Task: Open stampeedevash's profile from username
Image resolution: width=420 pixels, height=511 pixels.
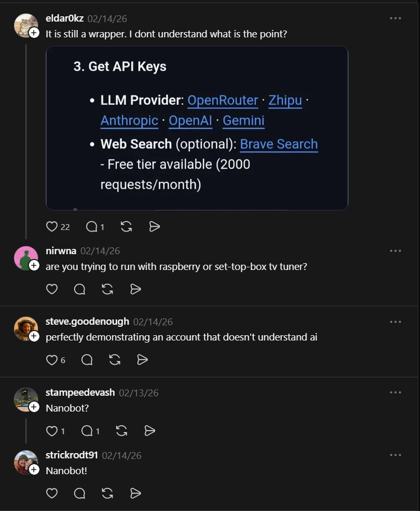Action: click(x=80, y=393)
